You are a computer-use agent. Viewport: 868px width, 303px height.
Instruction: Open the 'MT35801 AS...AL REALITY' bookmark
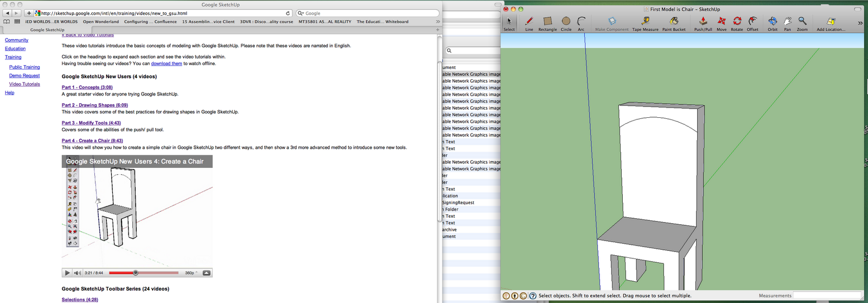click(325, 22)
